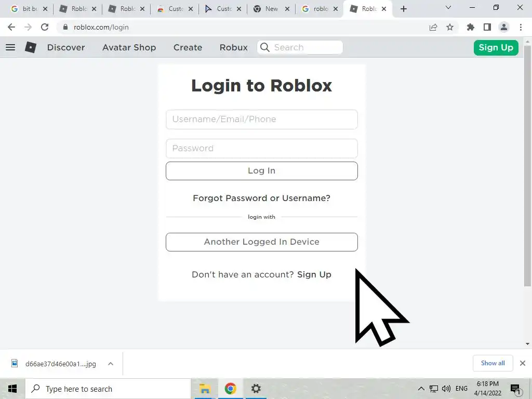Image resolution: width=532 pixels, height=399 pixels.
Task: Open the Chrome extensions puzzle icon
Action: pyautogui.click(x=471, y=27)
